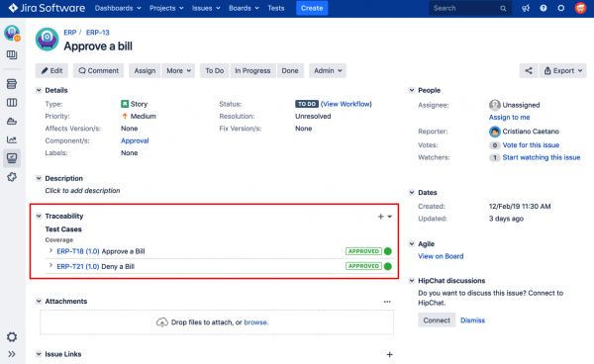Screen dimensions: 594x364
Task: Click to add description text
Action: [82, 191]
